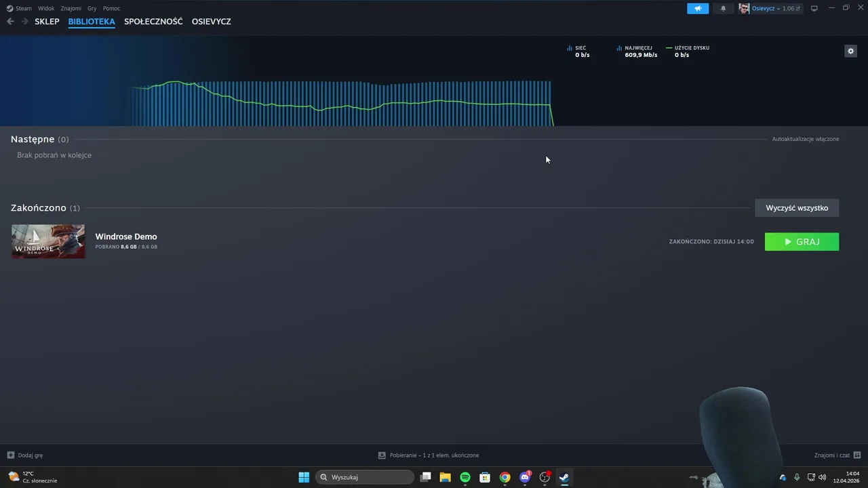Image resolution: width=868 pixels, height=488 pixels.
Task: Click the blue megaphone announcements icon
Action: pos(698,8)
